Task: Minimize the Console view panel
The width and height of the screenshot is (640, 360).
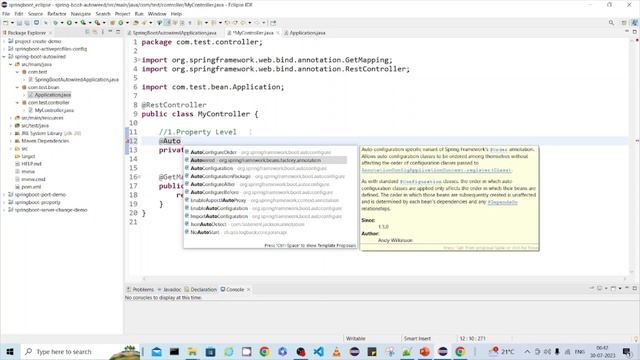Action: point(627,288)
